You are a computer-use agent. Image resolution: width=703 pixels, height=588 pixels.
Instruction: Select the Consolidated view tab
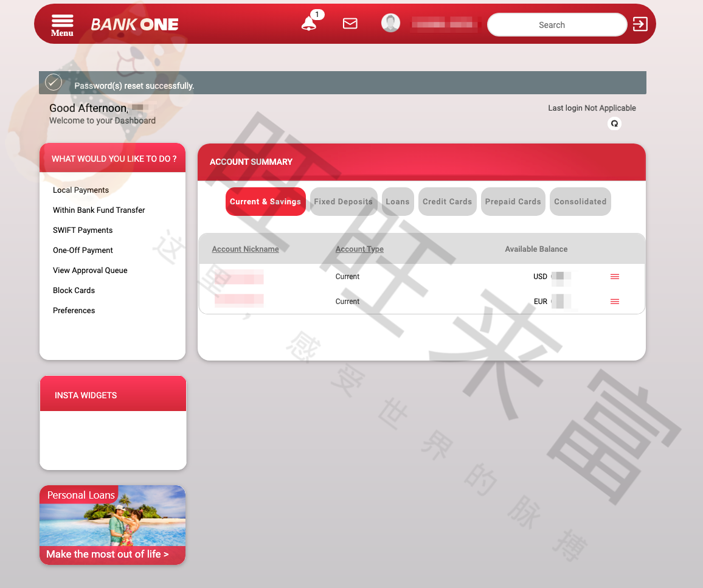580,201
